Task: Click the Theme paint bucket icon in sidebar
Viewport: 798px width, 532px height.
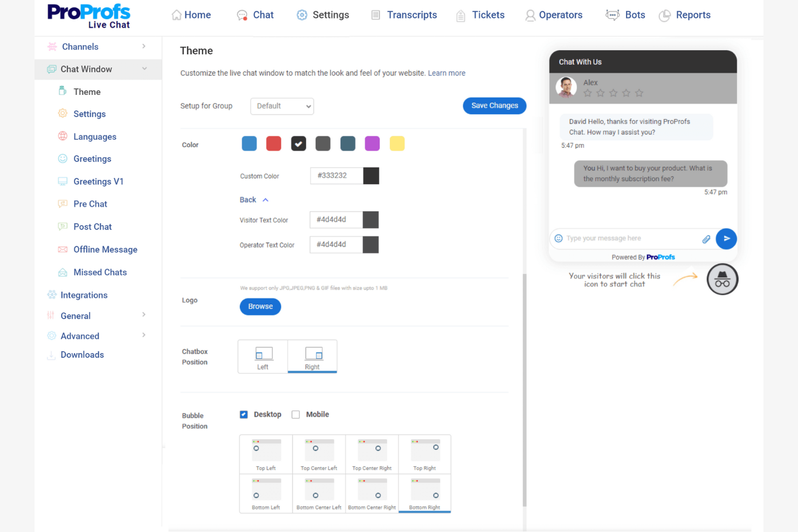Action: (x=63, y=91)
